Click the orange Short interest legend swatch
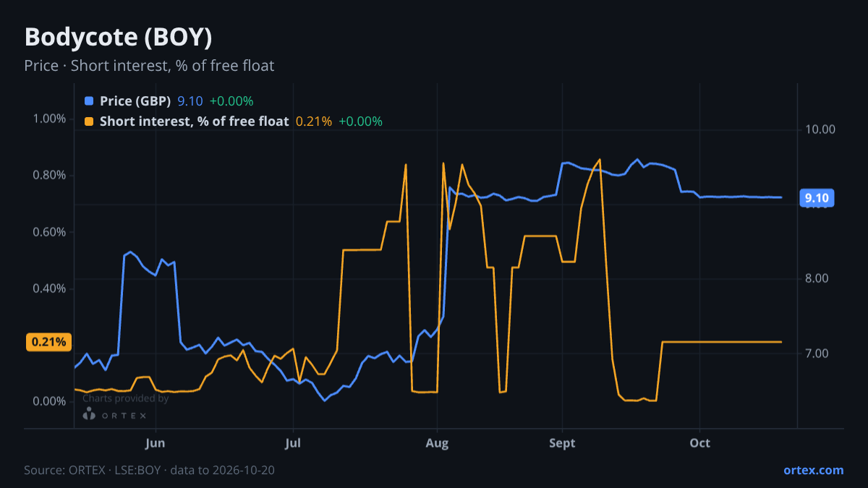The width and height of the screenshot is (868, 488). (89, 121)
